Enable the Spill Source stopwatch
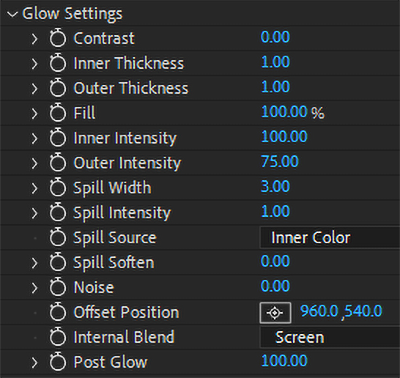This screenshot has width=400, height=378. (58, 237)
